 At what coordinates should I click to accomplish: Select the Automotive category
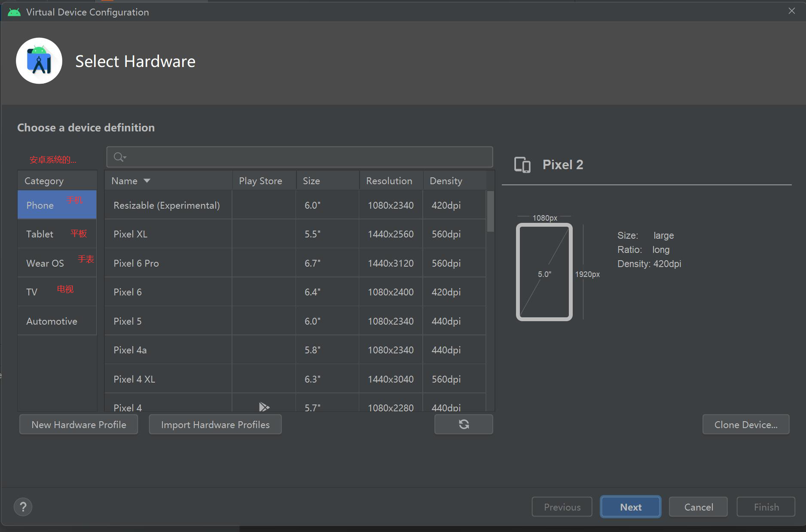tap(57, 321)
